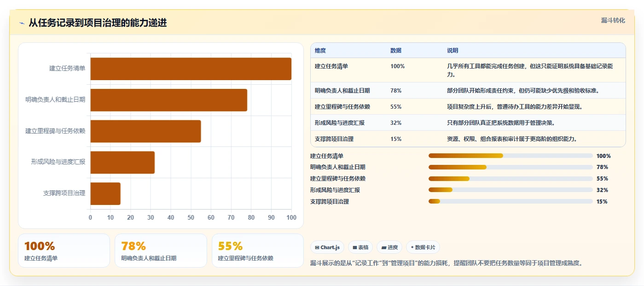
Task: Click the 形成风险与进度汇报 chart bar
Action: [122, 162]
